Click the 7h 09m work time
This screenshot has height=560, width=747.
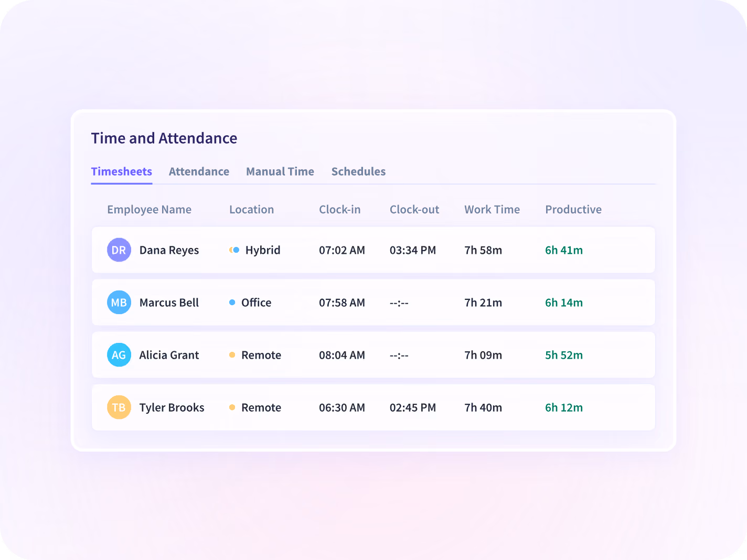483,355
